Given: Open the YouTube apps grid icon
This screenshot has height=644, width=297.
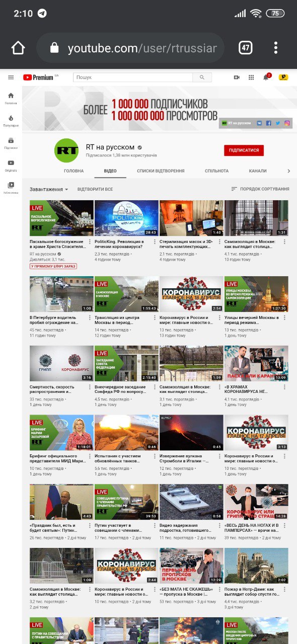Looking at the screenshot, I should (x=251, y=77).
